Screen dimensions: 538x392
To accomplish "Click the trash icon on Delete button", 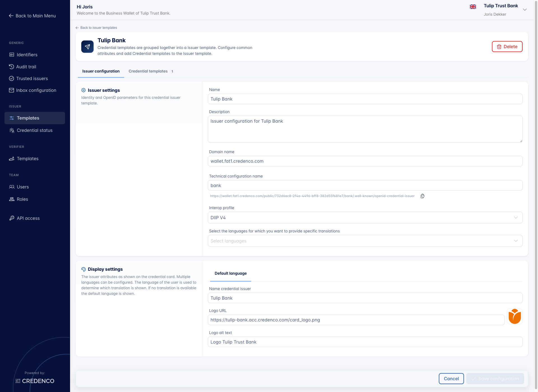I will tap(499, 47).
